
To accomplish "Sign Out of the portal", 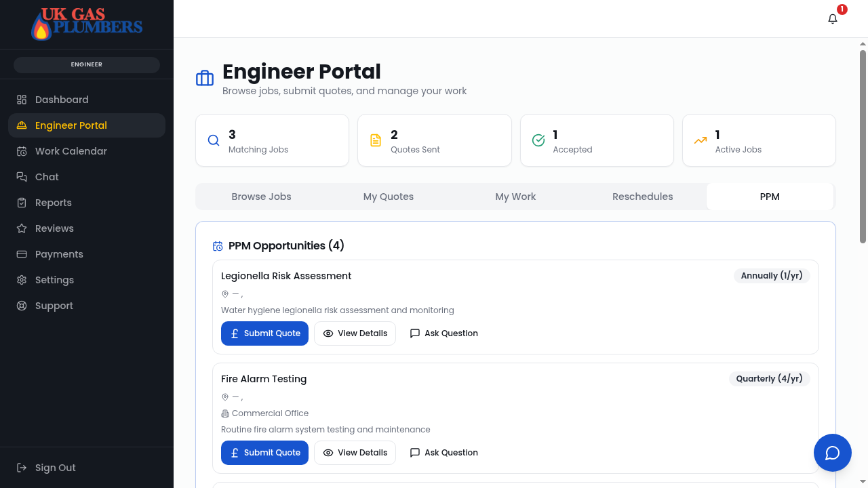I will (87, 468).
